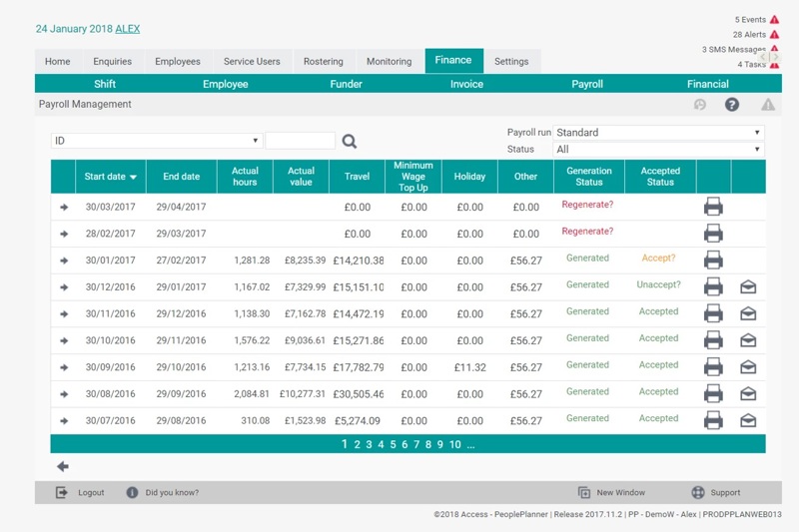Screen dimensions: 799x532
Task: Click the envelope icon for 30/12/2016 payroll
Action: (748, 287)
